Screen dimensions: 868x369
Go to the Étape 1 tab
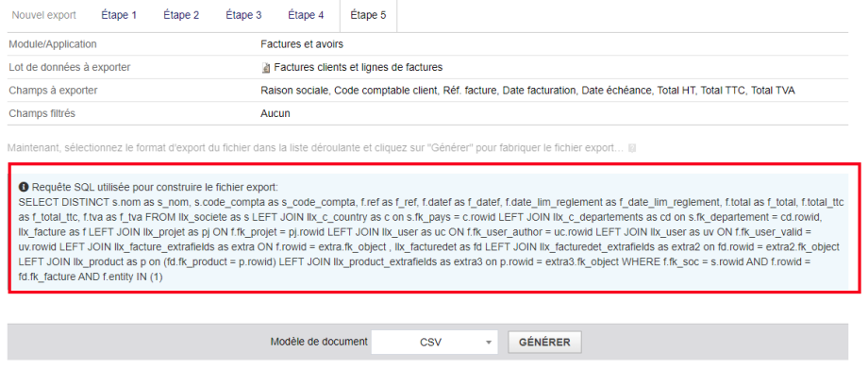point(119,15)
